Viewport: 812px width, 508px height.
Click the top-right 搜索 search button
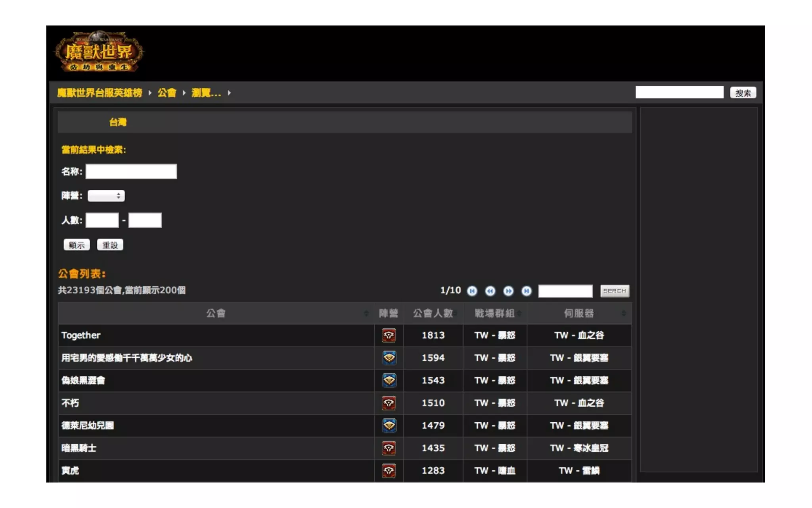[743, 93]
